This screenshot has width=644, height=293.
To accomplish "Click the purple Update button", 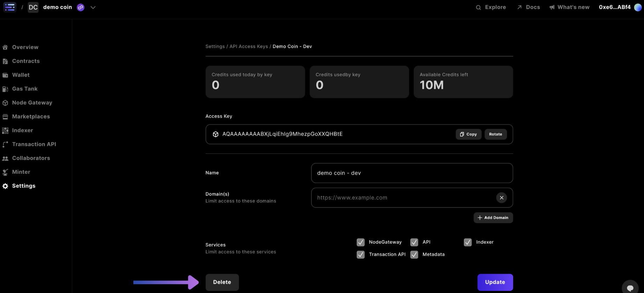I will (x=495, y=282).
